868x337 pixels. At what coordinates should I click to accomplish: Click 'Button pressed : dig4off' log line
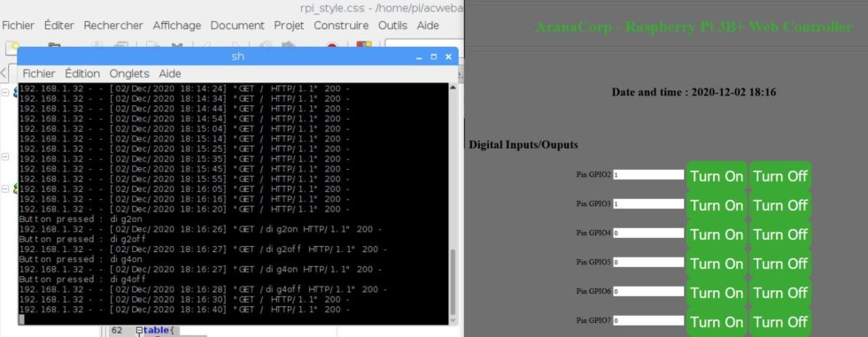coord(83,280)
